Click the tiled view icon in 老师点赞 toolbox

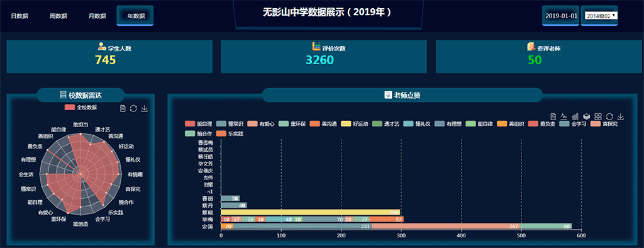coord(598,117)
